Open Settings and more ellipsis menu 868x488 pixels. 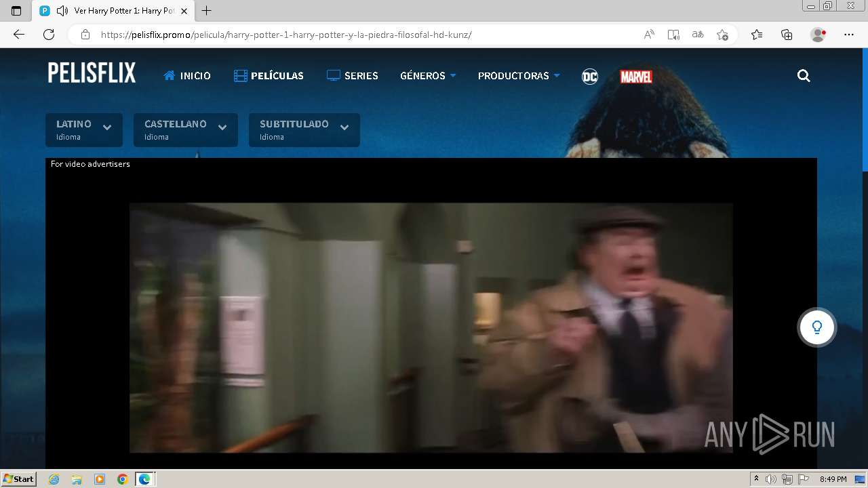pos(849,35)
